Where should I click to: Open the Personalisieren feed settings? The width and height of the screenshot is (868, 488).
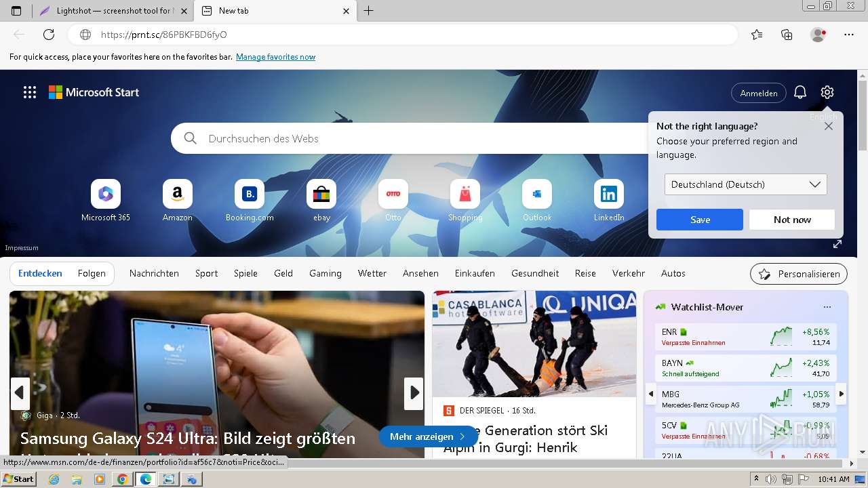799,274
